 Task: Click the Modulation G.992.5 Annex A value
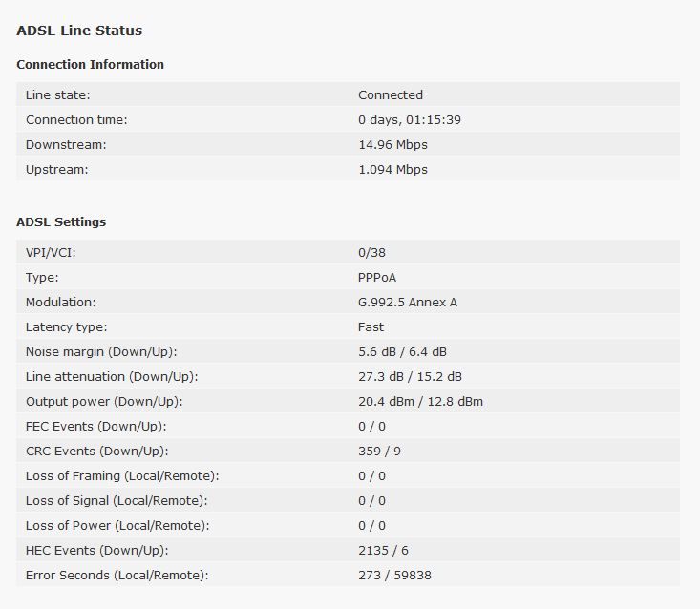pyautogui.click(x=408, y=303)
